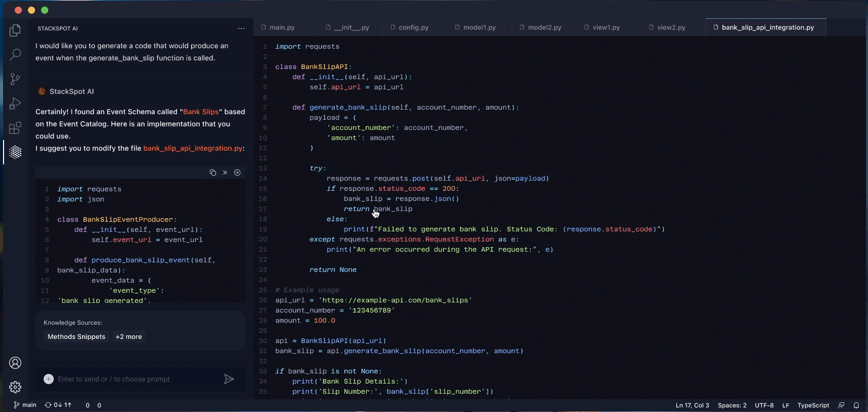The image size is (868, 412).
Task: Expand the '+2 more' knowledge sources
Action: 129,336
